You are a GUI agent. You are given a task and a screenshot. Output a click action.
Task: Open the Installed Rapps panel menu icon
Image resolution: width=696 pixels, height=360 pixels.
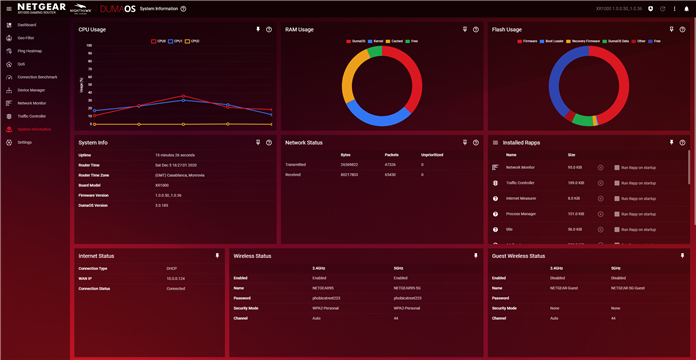[495, 142]
